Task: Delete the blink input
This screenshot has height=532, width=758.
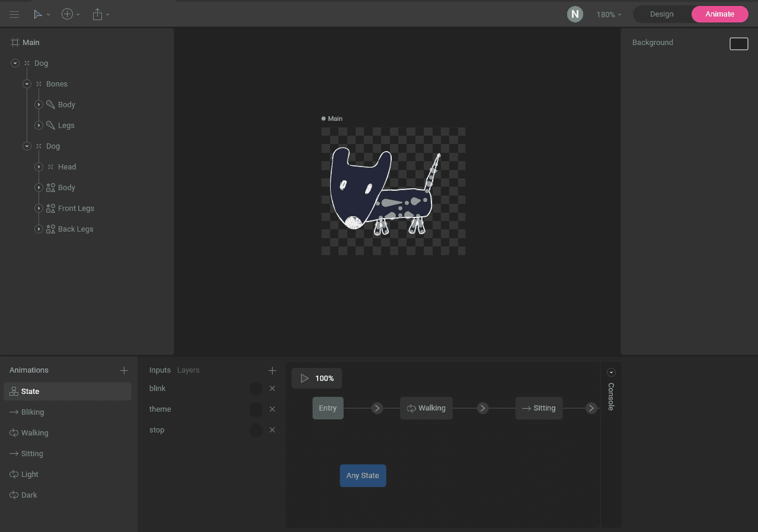Action: (x=272, y=389)
